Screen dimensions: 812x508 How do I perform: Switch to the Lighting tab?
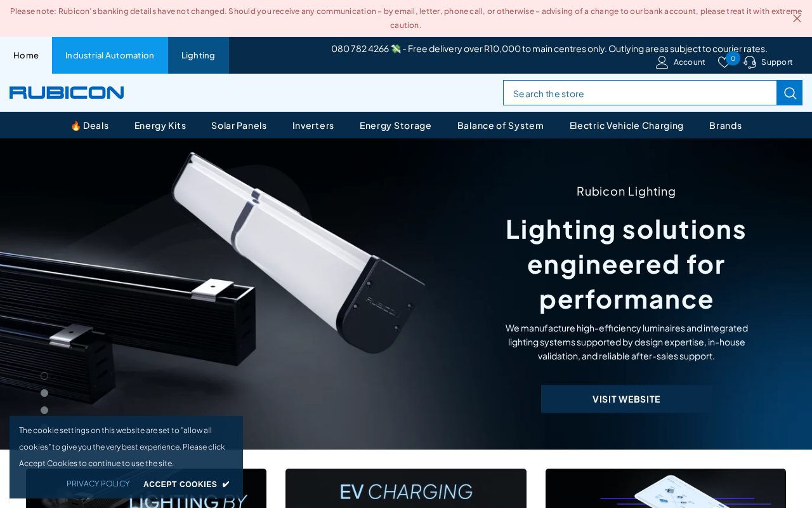(199, 55)
